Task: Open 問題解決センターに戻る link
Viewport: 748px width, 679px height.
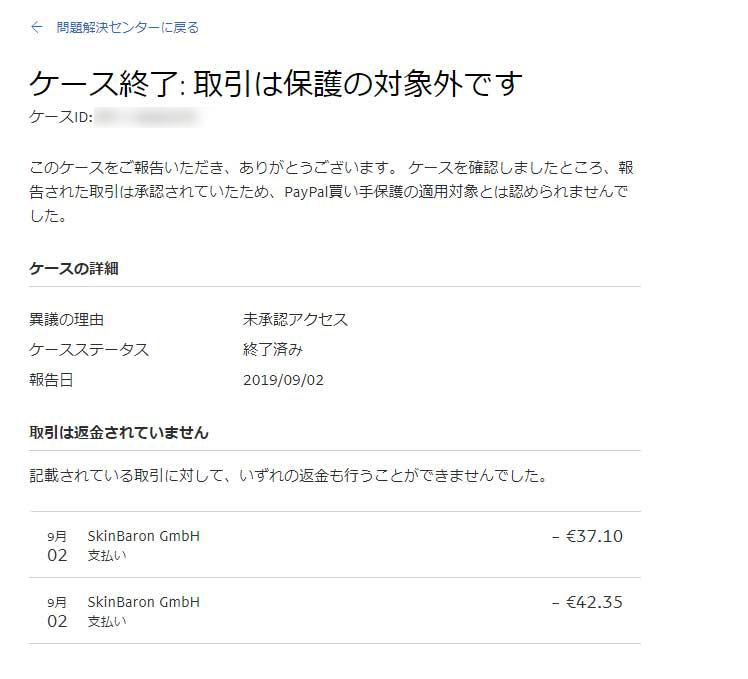Action: click(x=127, y=28)
